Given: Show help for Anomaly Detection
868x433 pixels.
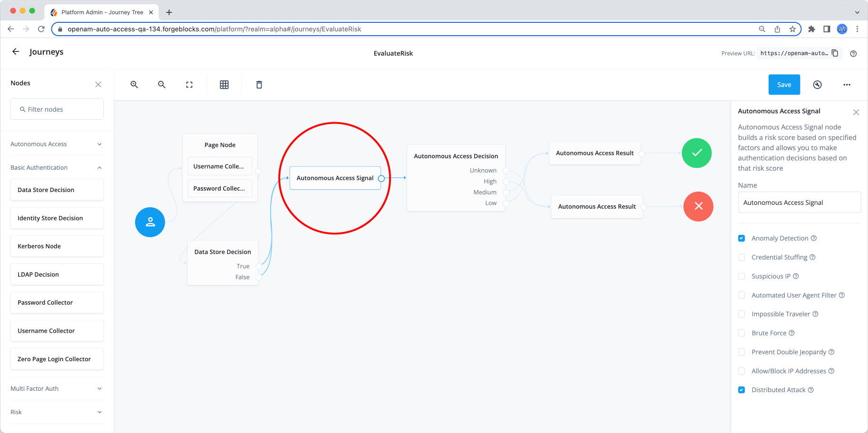Looking at the screenshot, I should (814, 238).
